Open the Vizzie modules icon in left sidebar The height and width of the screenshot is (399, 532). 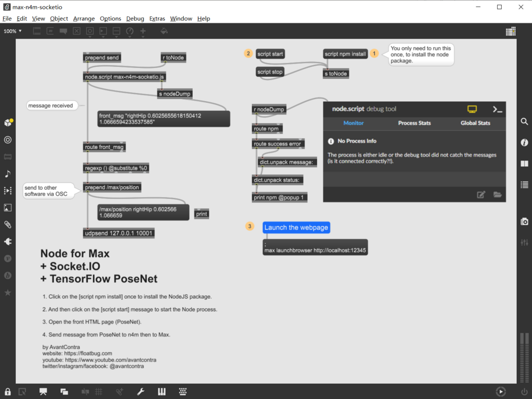point(8,259)
